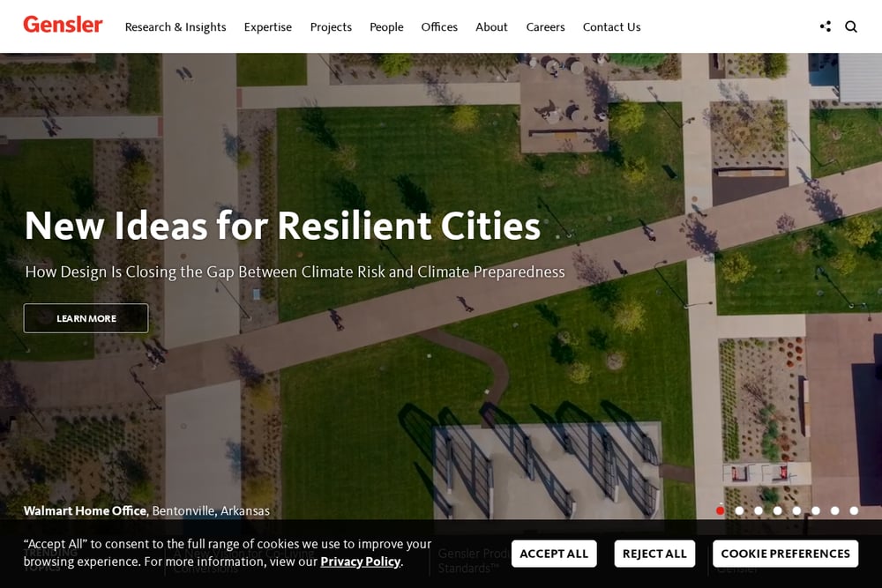Open the search magnifier icon
This screenshot has width=882, height=588.
[851, 26]
